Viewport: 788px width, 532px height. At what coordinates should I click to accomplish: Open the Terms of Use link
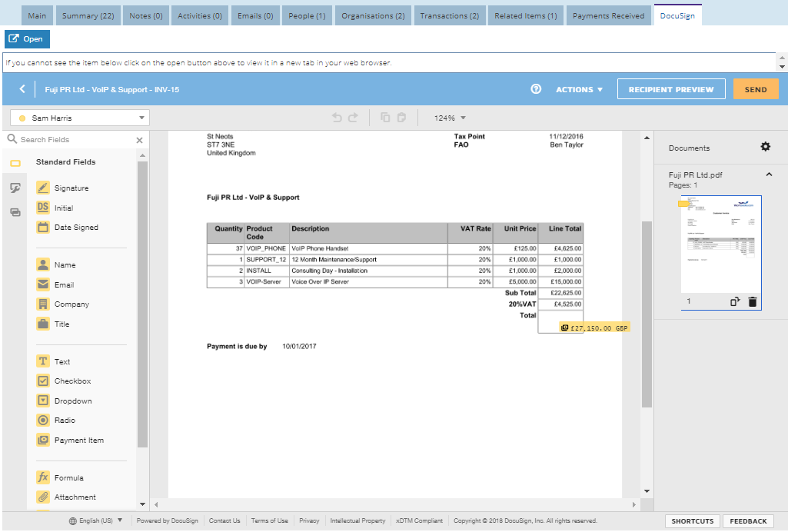pos(270,521)
